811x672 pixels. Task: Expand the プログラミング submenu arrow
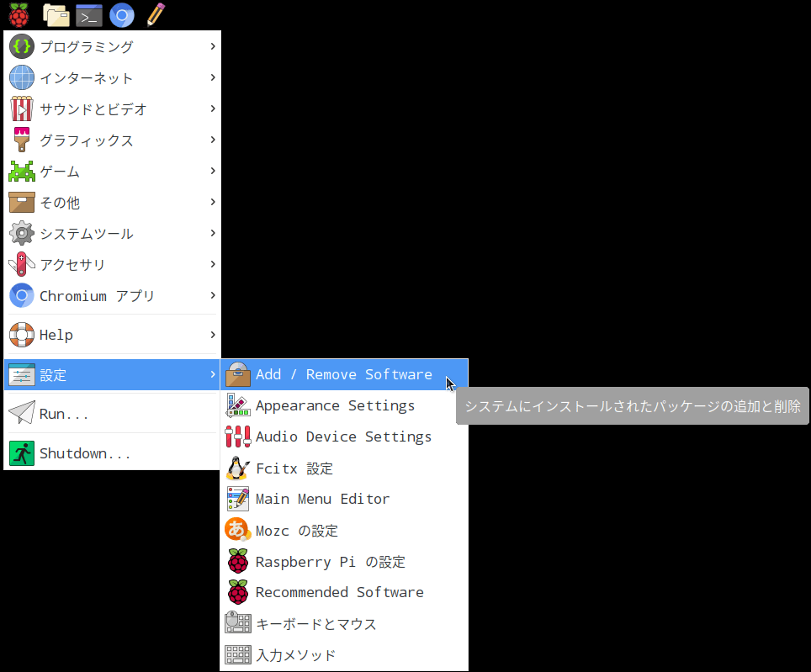[x=213, y=46]
